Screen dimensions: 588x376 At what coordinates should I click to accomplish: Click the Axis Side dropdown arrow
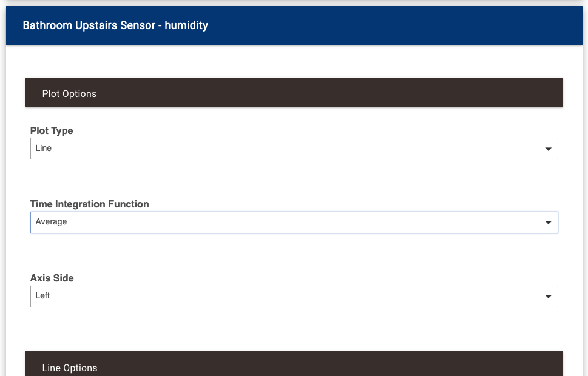pos(548,297)
